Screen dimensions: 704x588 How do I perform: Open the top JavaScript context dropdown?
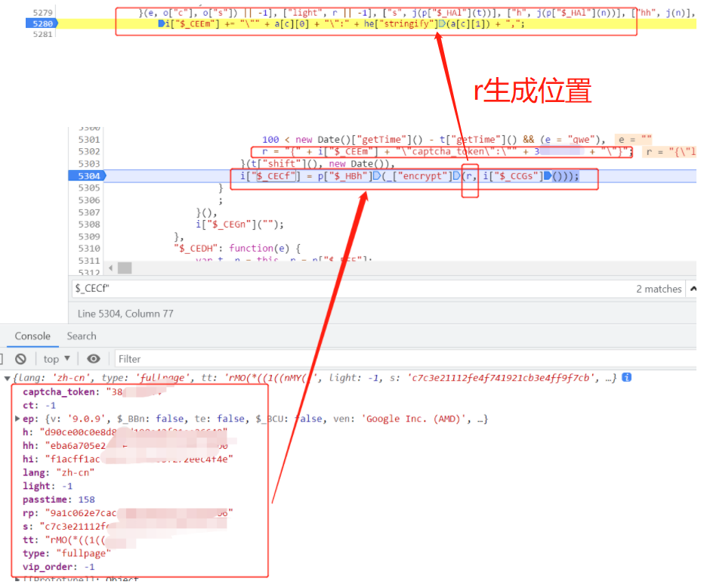point(57,359)
